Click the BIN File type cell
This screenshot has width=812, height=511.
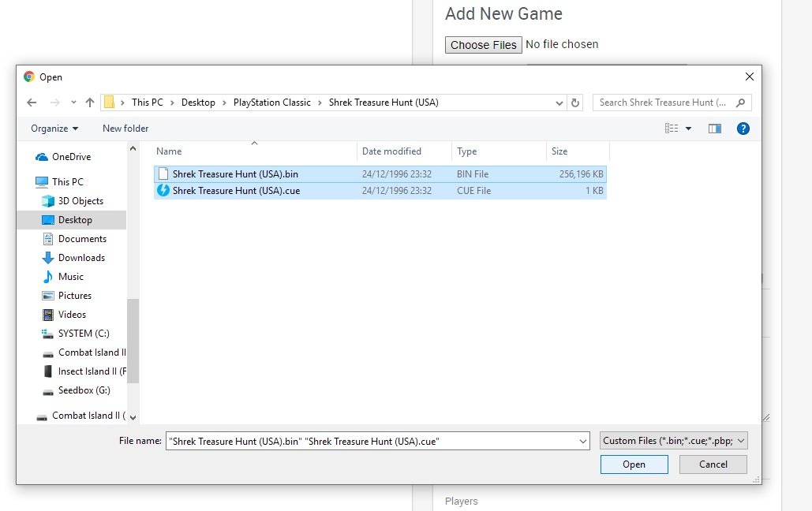pyautogui.click(x=472, y=174)
